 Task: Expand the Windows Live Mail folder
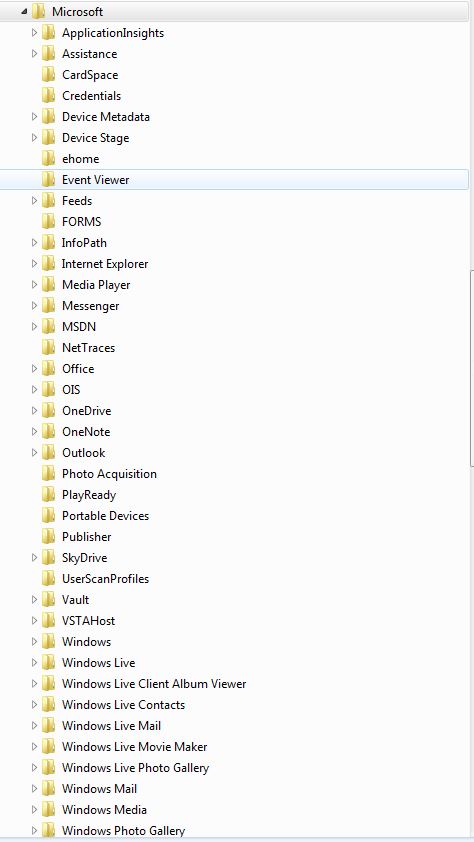[x=34, y=725]
